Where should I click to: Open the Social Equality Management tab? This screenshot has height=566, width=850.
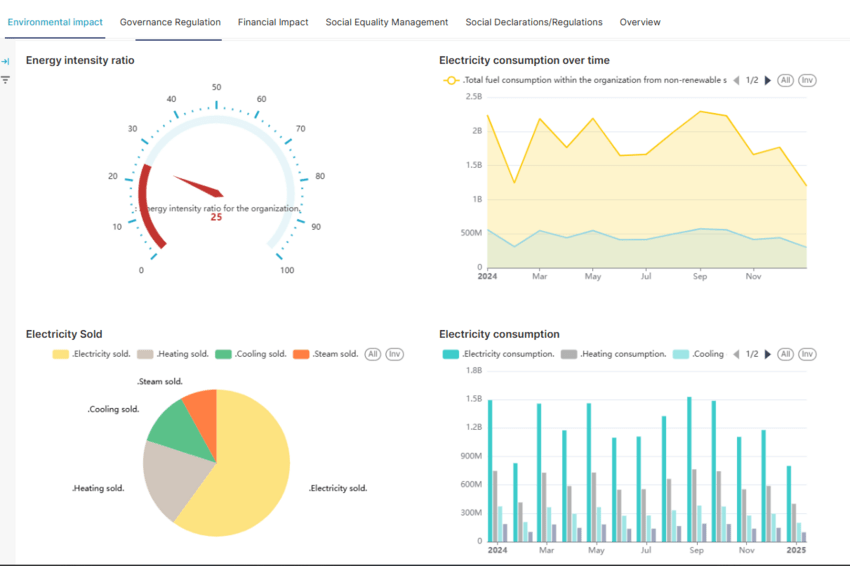click(x=387, y=22)
